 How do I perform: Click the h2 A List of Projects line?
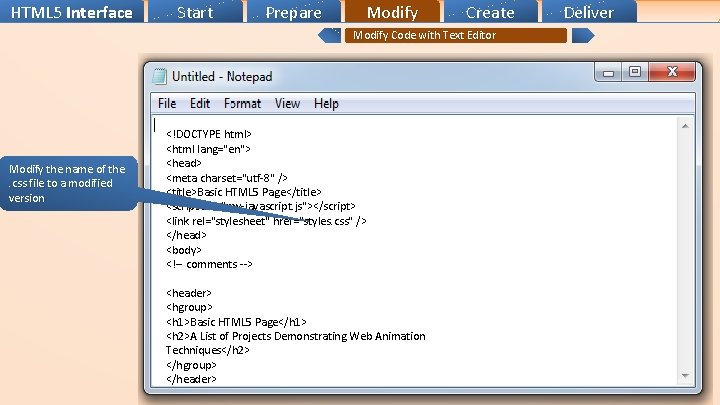click(296, 336)
